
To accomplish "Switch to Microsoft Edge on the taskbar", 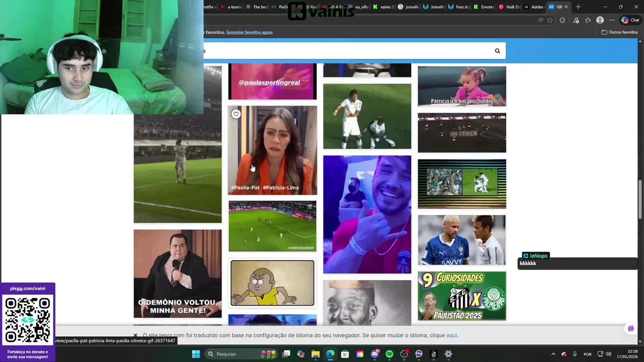I will point(330,354).
